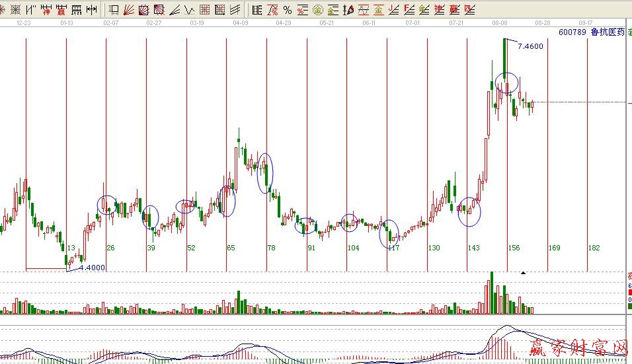The height and width of the screenshot is (364, 632).
Task: Click the rectangle measurement tool icon
Action: (x=113, y=10)
